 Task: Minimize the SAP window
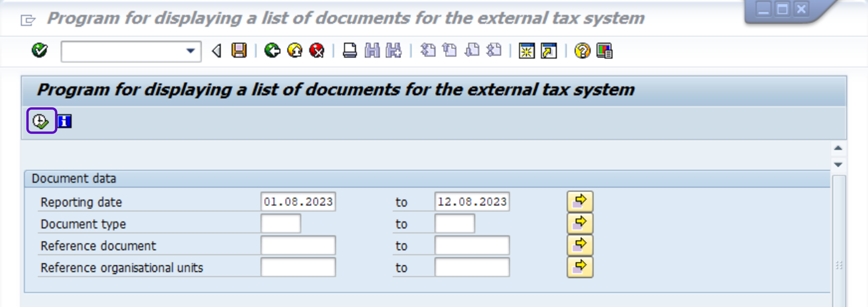coord(763,9)
